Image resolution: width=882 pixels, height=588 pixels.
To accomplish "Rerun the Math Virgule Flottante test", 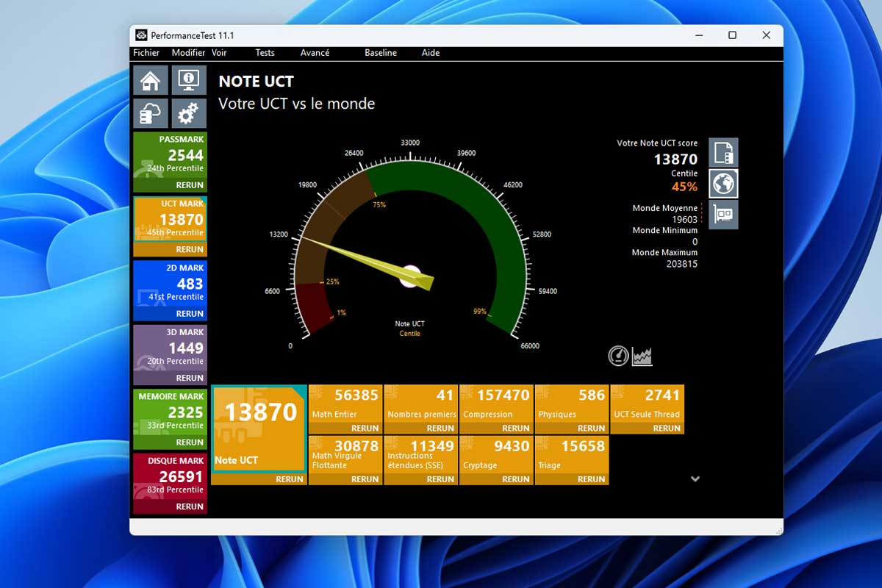I will click(x=365, y=479).
